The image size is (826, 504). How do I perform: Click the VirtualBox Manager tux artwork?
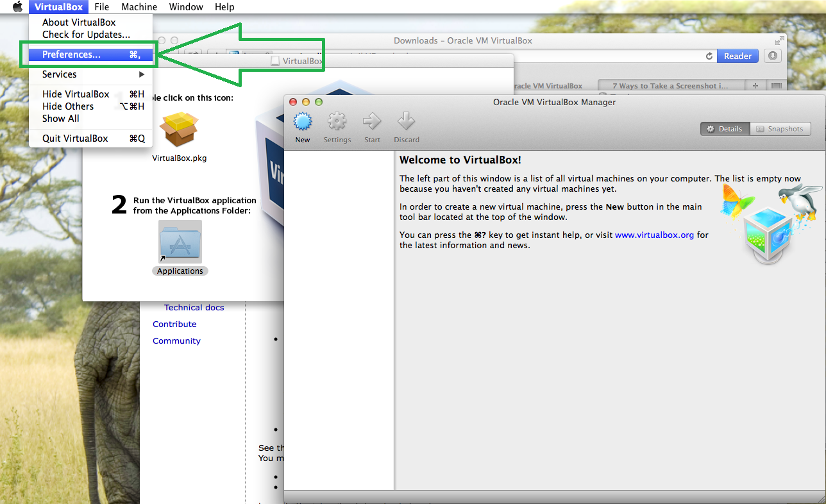pyautogui.click(x=772, y=223)
